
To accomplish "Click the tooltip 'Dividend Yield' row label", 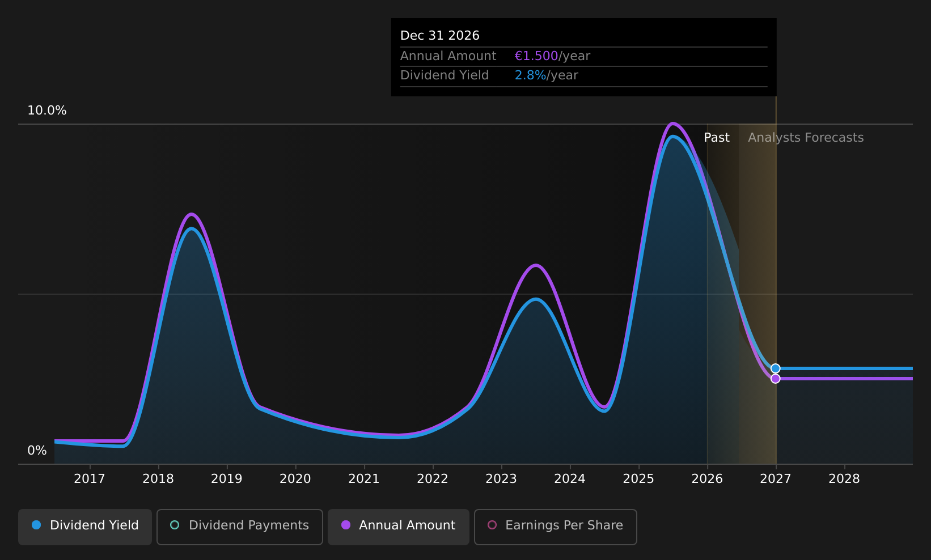I will click(445, 75).
